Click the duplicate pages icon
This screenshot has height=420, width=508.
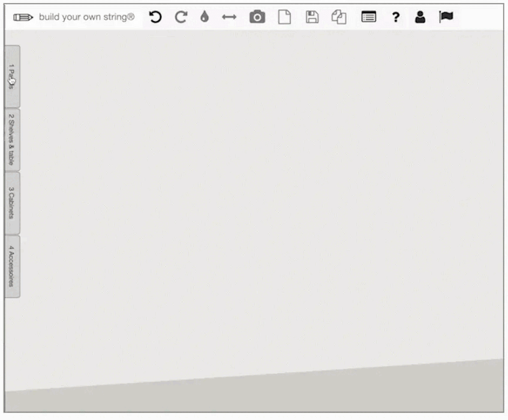click(x=339, y=17)
